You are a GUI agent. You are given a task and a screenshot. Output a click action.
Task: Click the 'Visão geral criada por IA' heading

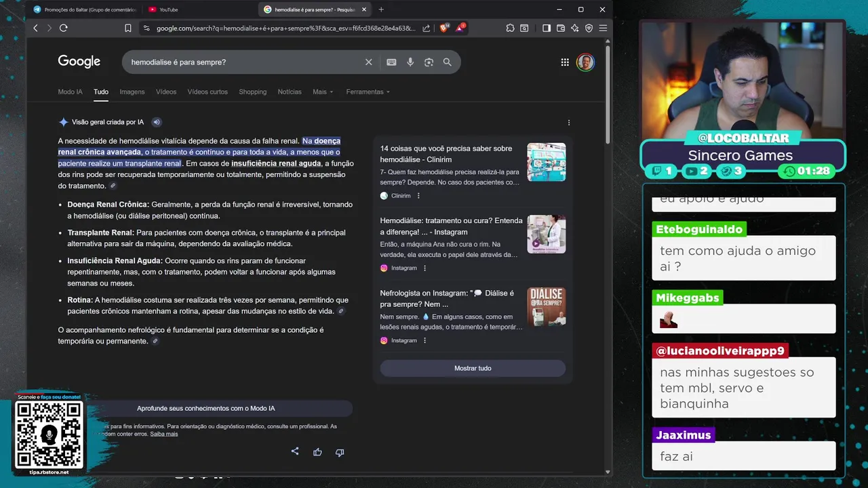click(x=108, y=122)
